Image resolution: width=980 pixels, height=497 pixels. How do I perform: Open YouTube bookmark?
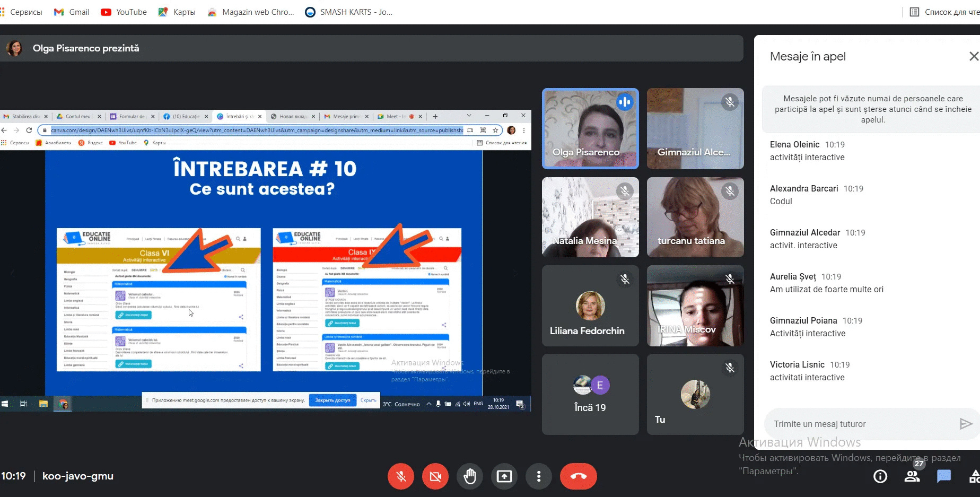point(124,12)
